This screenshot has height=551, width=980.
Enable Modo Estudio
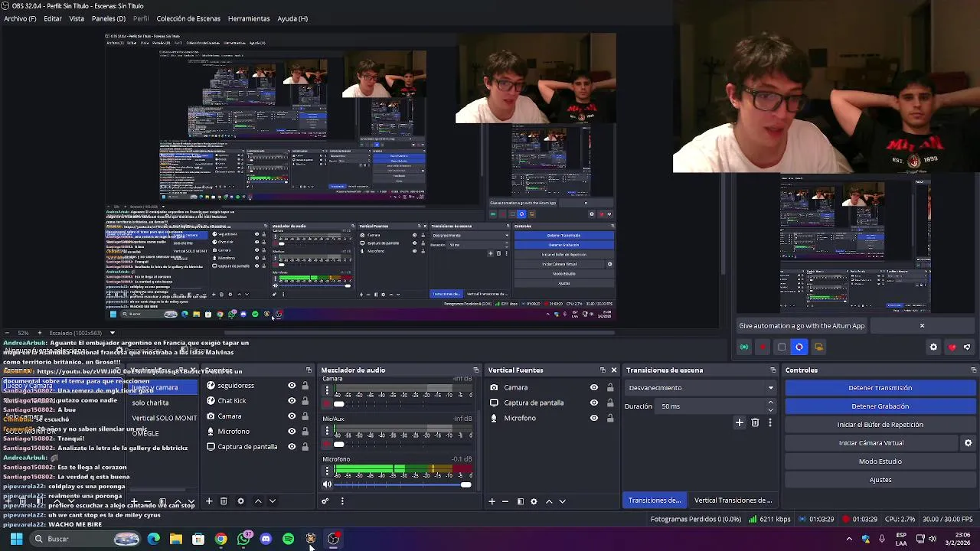coord(880,461)
